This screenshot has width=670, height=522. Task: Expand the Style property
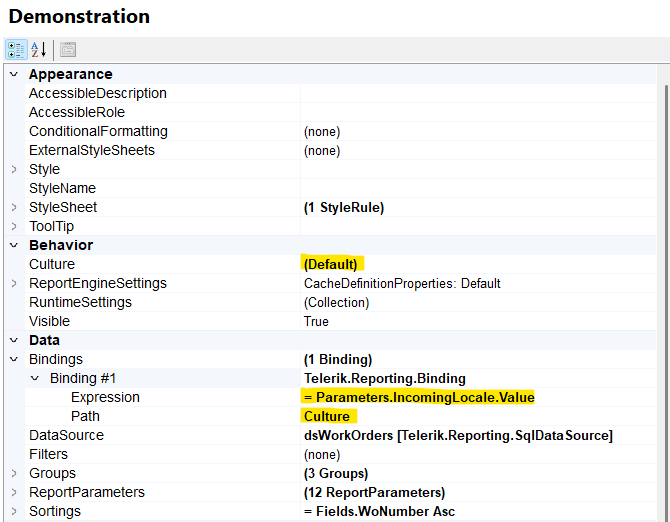point(14,169)
